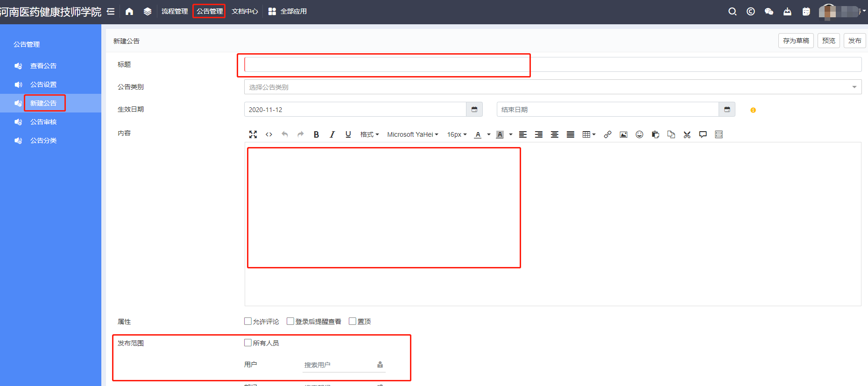Open insert table dropdown

(x=589, y=134)
